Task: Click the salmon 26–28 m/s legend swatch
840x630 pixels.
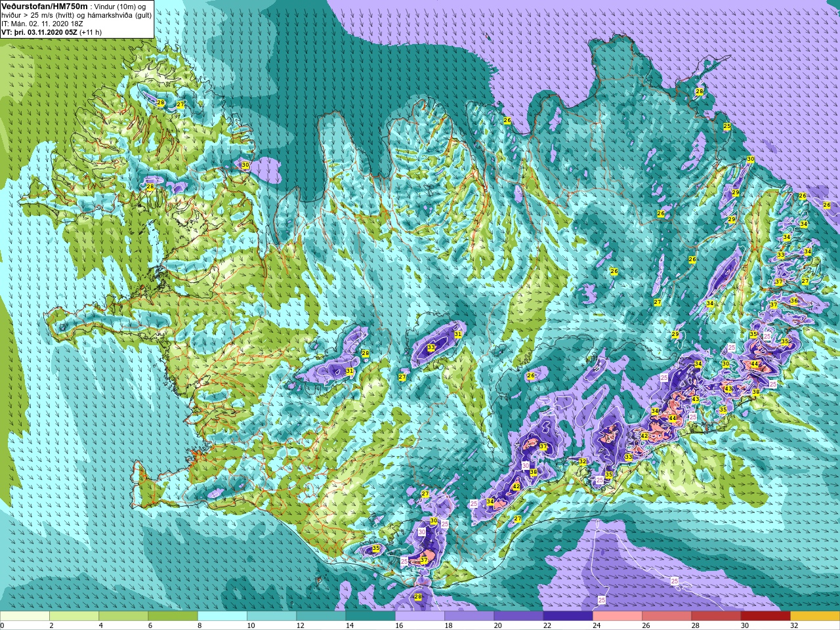Action: (667, 616)
